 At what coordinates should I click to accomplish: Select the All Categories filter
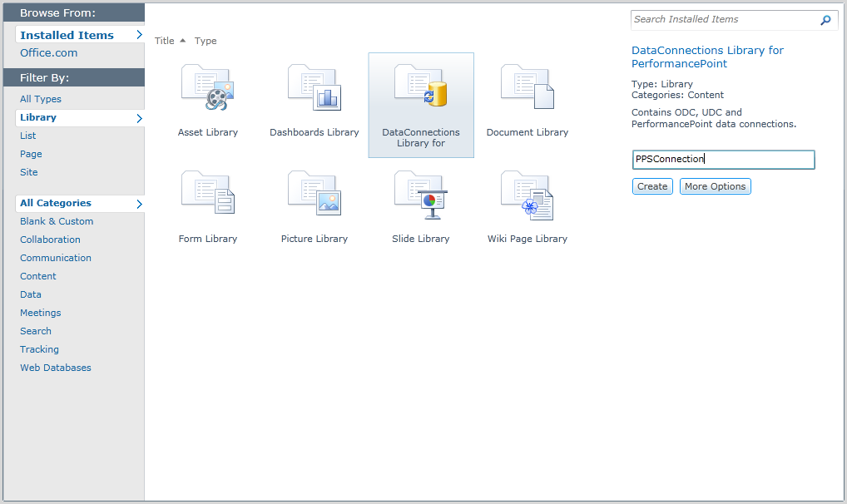(79, 203)
